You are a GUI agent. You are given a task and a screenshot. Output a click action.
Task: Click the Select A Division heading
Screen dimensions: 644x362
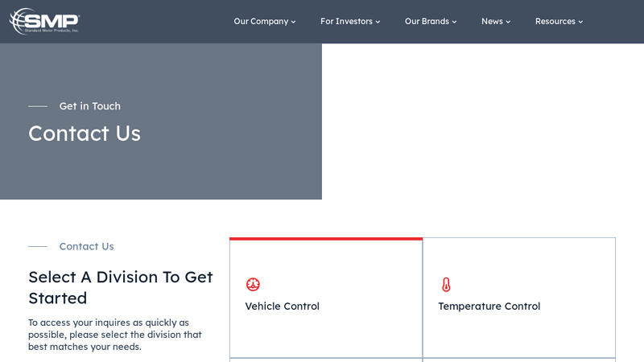click(121, 287)
